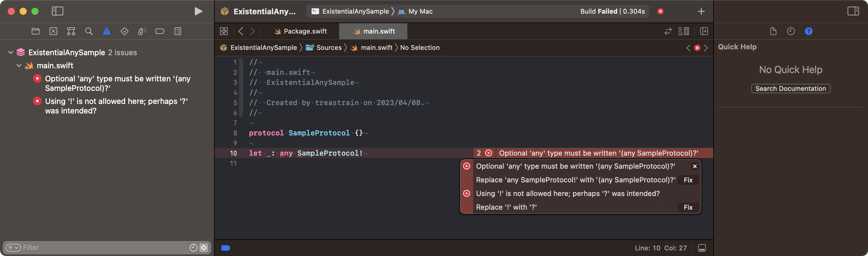This screenshot has width=868, height=256.
Task: Fix by replacing with '(any SampleProtocol)?'
Action: tap(688, 180)
